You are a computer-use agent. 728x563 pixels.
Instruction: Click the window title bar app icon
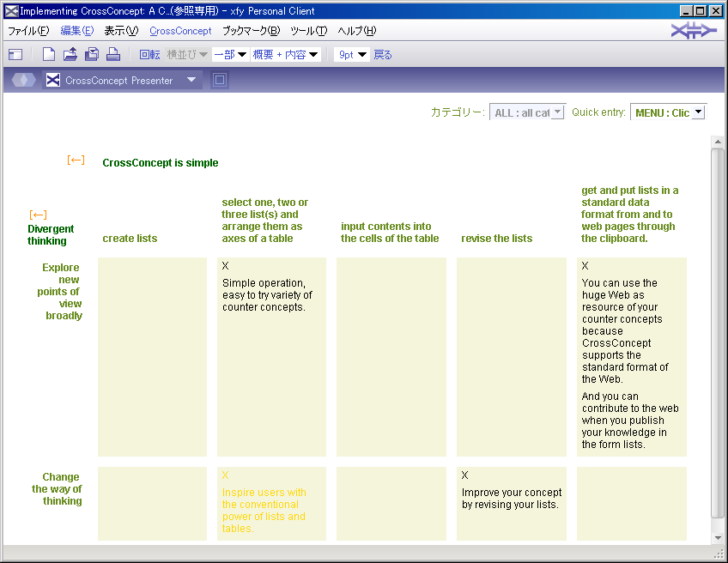point(12,10)
